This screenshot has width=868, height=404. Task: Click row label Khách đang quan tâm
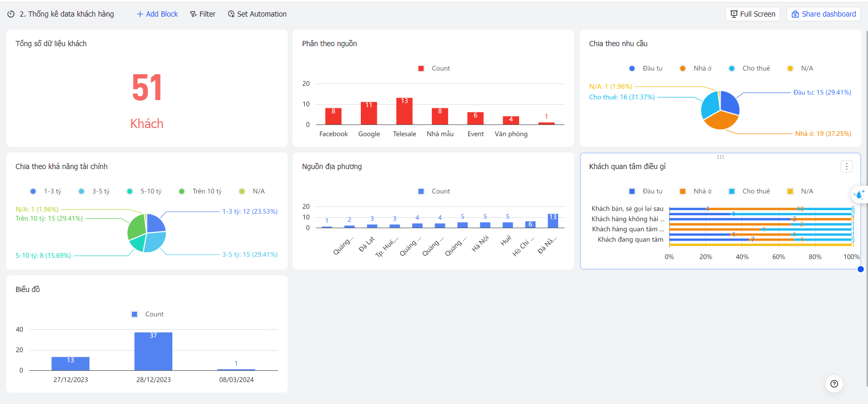click(x=630, y=240)
